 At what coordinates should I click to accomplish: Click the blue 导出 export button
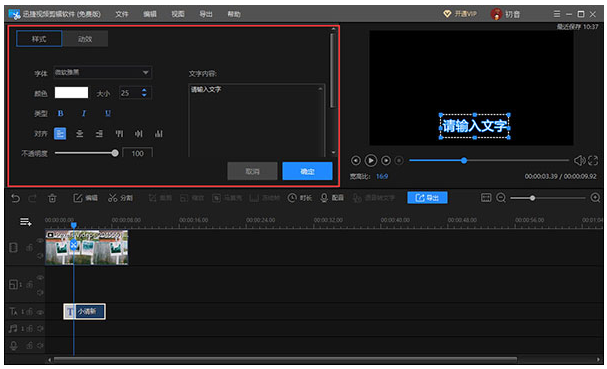(x=427, y=197)
